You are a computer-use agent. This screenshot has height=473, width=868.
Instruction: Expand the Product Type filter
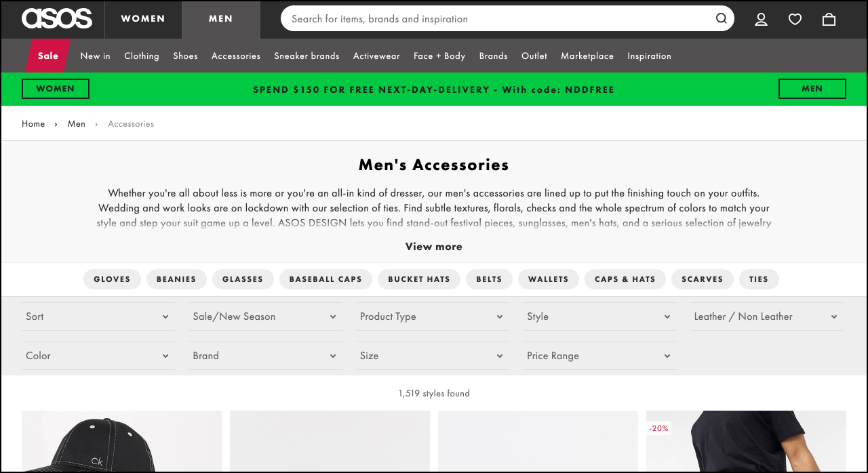click(432, 316)
